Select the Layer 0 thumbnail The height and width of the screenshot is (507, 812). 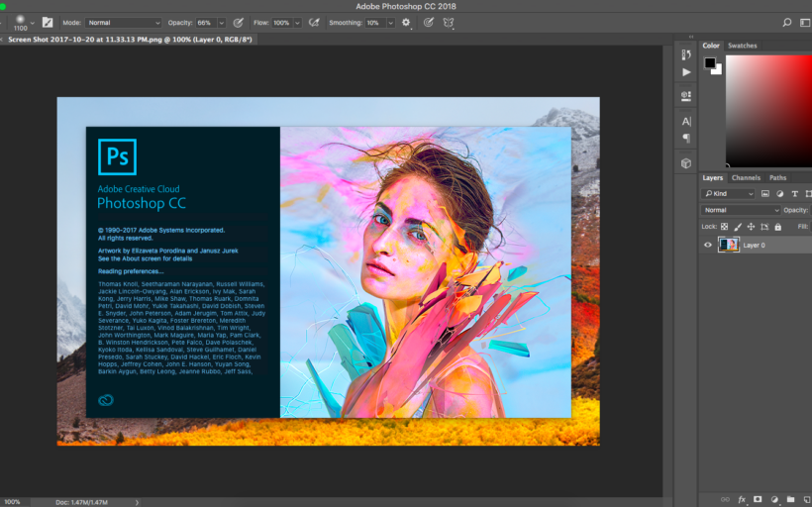pos(729,245)
